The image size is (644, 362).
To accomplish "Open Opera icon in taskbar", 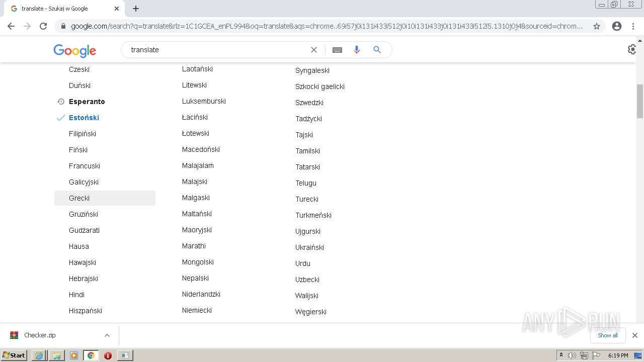I will (108, 355).
